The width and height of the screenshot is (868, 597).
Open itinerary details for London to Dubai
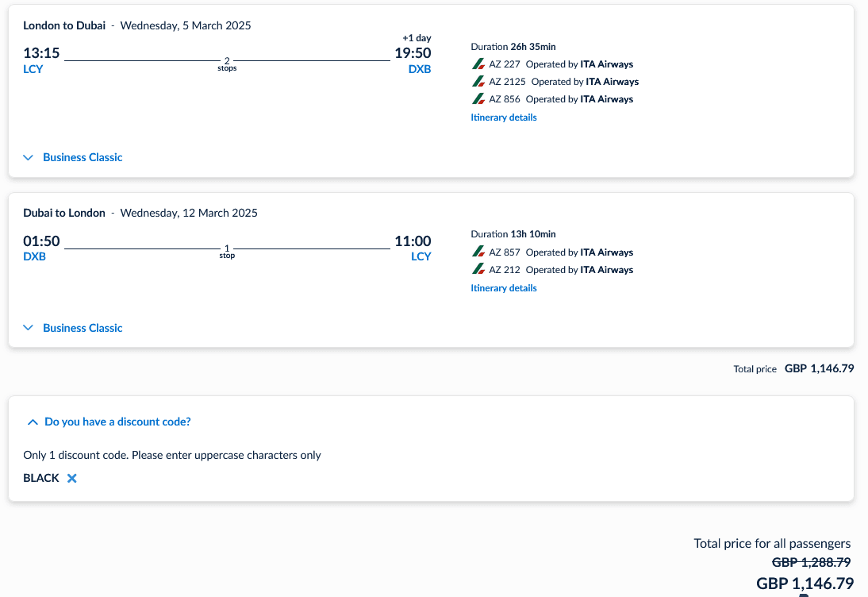coord(504,117)
